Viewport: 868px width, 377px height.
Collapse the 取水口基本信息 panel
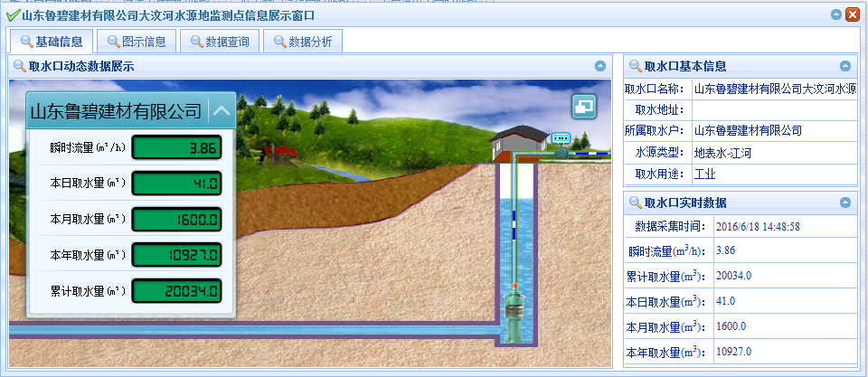click(845, 66)
